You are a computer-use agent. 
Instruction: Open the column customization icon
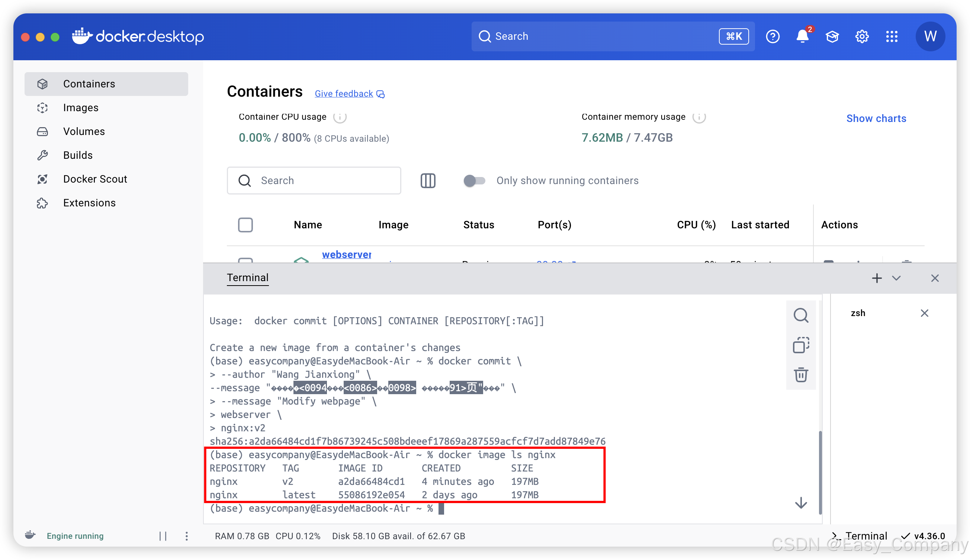click(428, 180)
